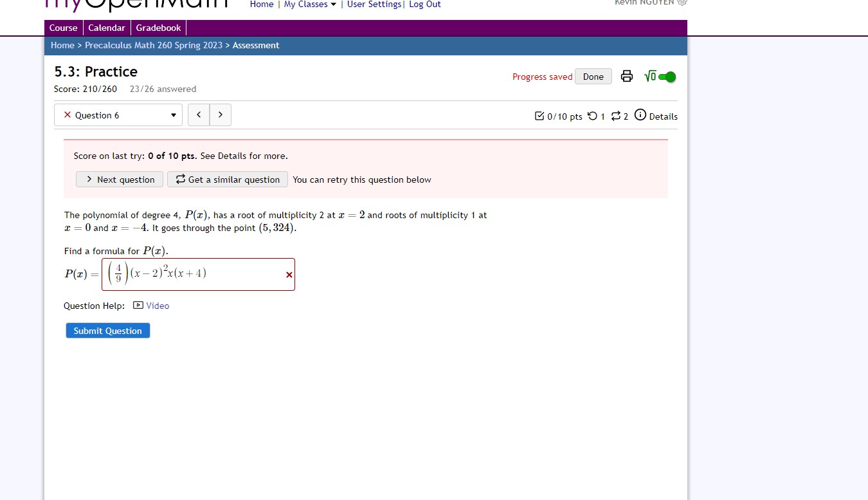
Task: Play the Question Help video icon
Action: [138, 305]
